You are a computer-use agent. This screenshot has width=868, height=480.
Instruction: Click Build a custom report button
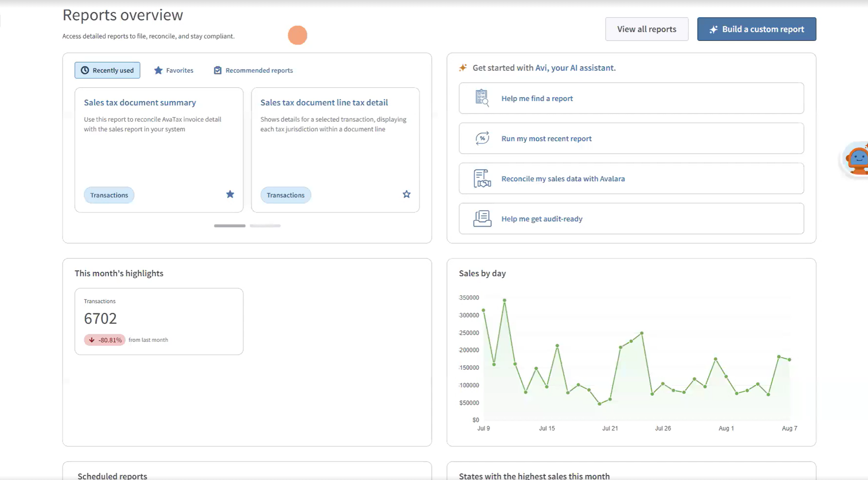(x=756, y=29)
